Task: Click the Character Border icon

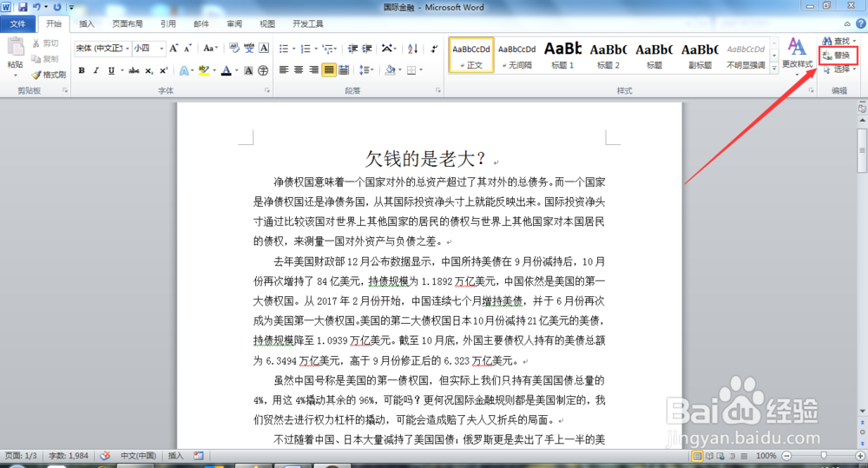Action: click(x=264, y=48)
